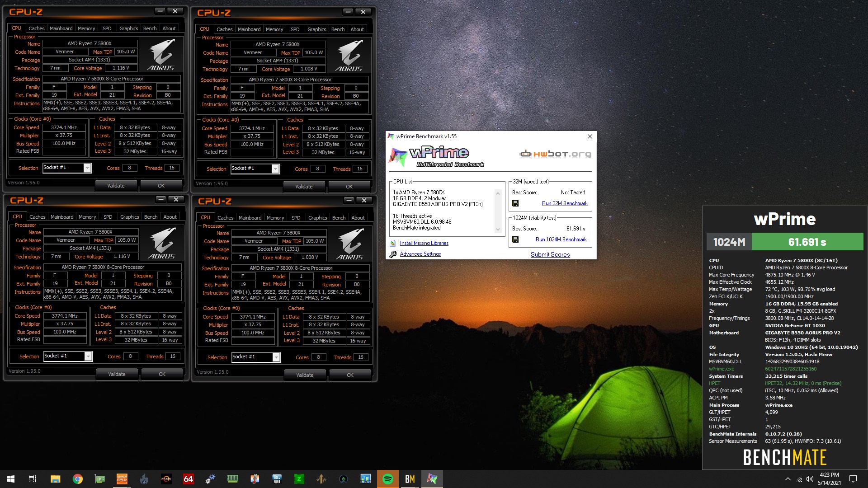Open Task View in the taskbar

pos(33,479)
